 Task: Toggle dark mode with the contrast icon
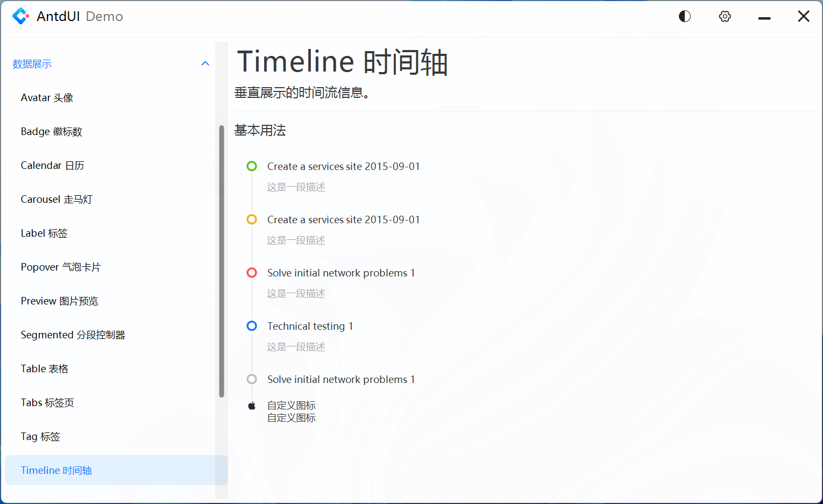point(684,16)
